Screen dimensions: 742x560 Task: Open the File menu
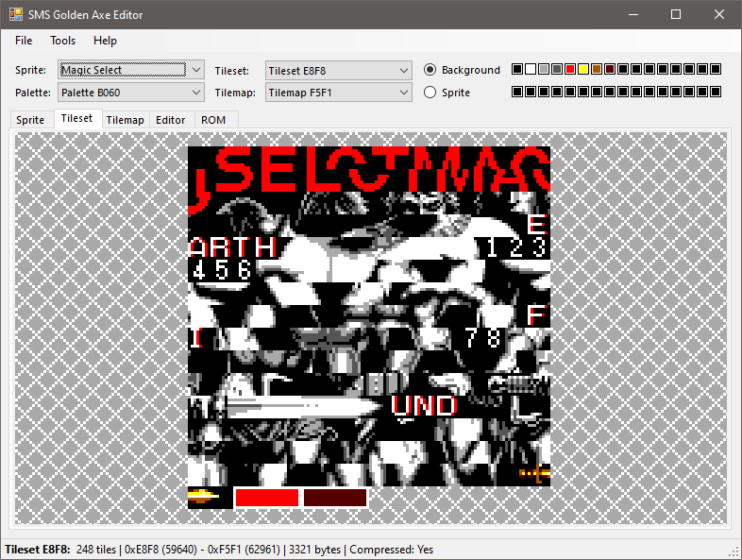24,41
